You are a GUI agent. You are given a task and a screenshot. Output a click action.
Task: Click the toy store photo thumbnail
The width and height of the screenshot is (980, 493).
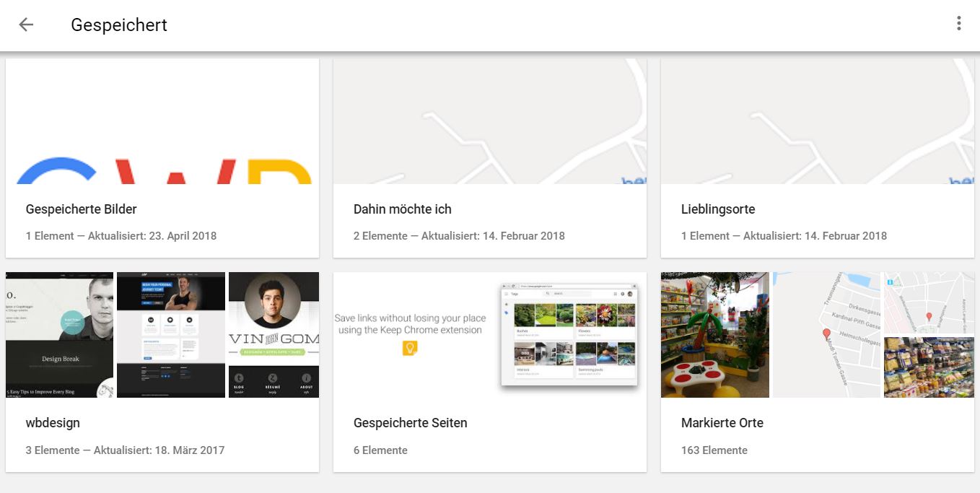click(714, 334)
